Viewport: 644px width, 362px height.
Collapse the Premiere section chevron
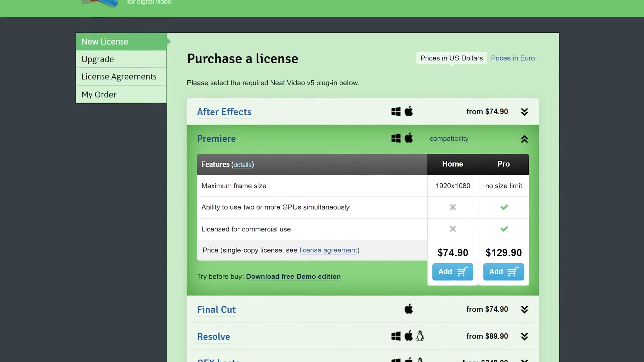[x=524, y=139]
